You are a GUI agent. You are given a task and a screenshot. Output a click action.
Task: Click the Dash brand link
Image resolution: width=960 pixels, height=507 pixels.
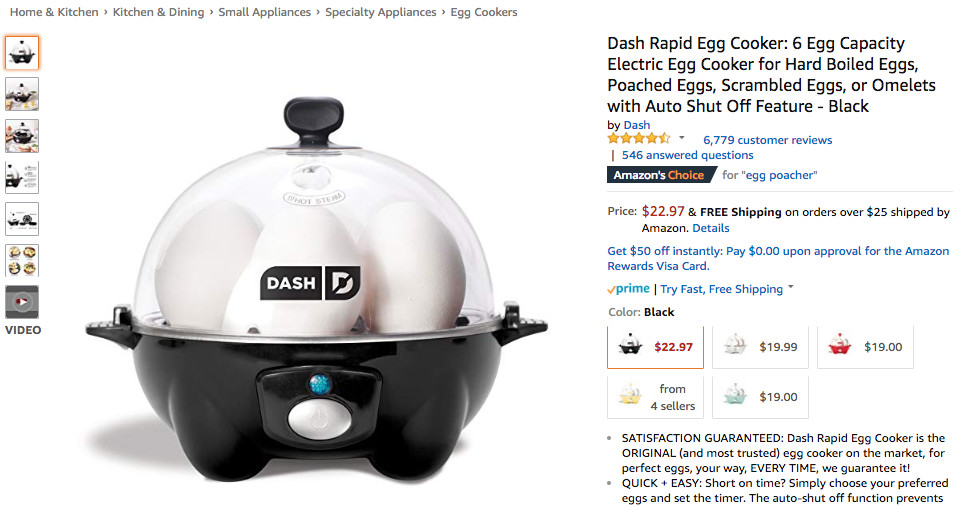[637, 125]
